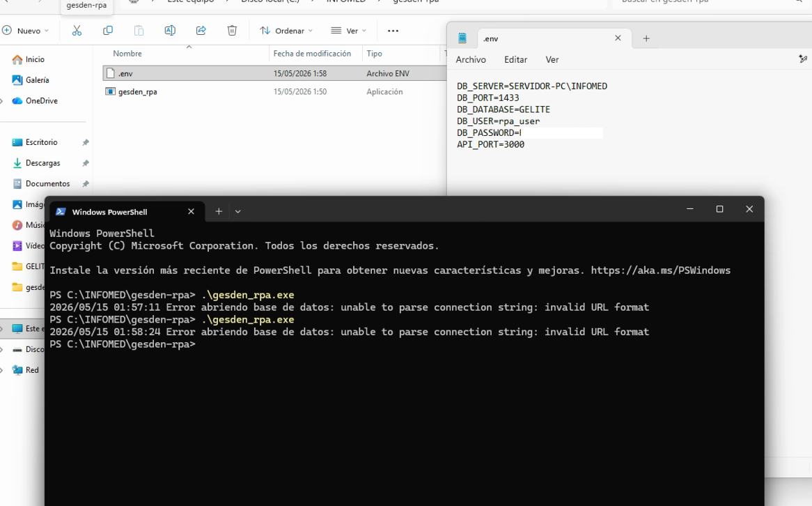
Task: Click the Red network icon in sidebar
Action: click(17, 370)
